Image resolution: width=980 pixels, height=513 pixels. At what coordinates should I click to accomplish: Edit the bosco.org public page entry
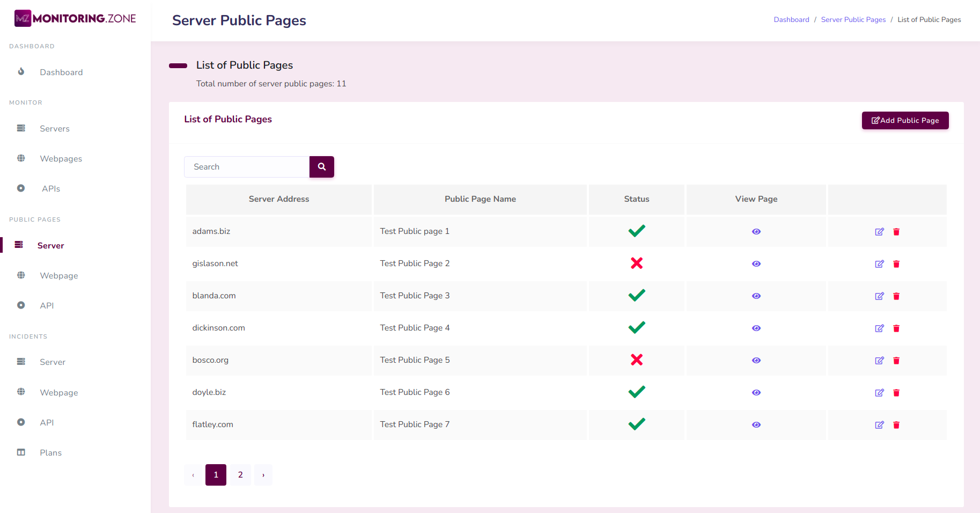[879, 361]
